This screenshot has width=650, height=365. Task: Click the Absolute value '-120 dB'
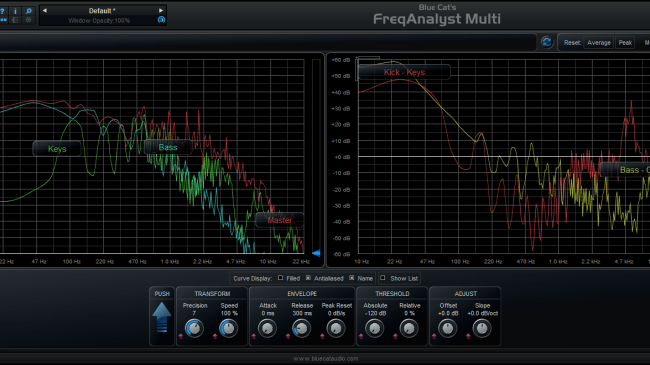(376, 313)
